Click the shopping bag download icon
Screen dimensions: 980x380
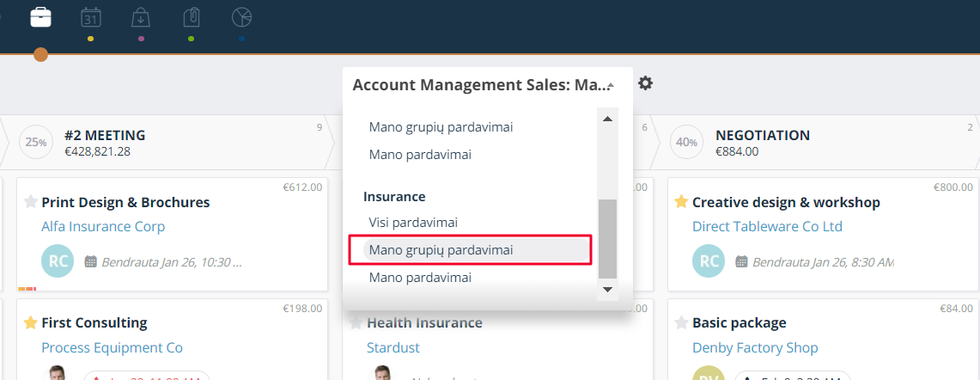[x=141, y=17]
